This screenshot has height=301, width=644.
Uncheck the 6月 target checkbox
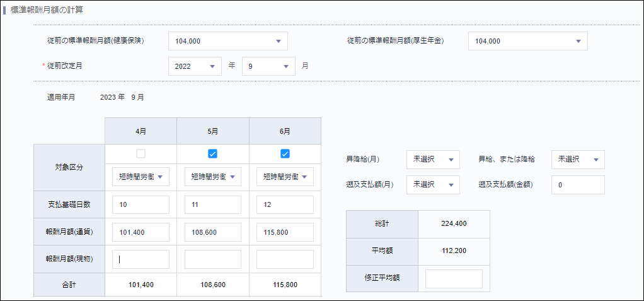coord(285,153)
